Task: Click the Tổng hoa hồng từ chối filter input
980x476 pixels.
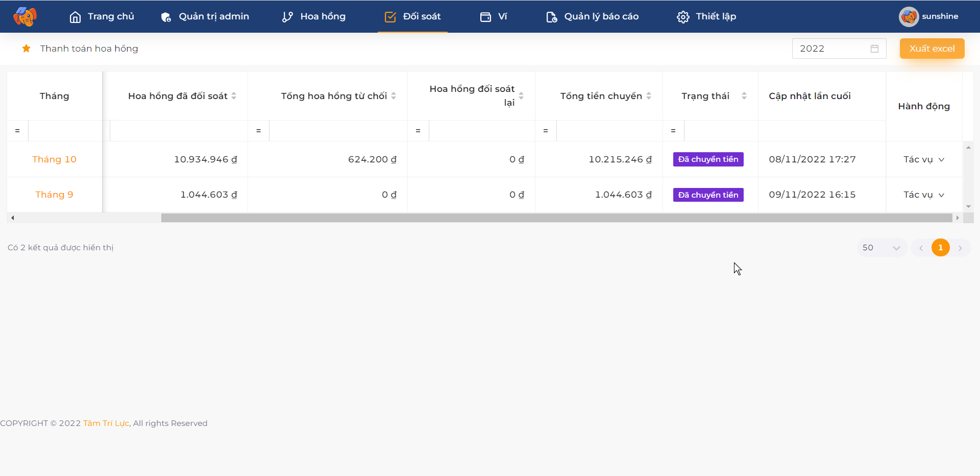Action: (x=338, y=131)
